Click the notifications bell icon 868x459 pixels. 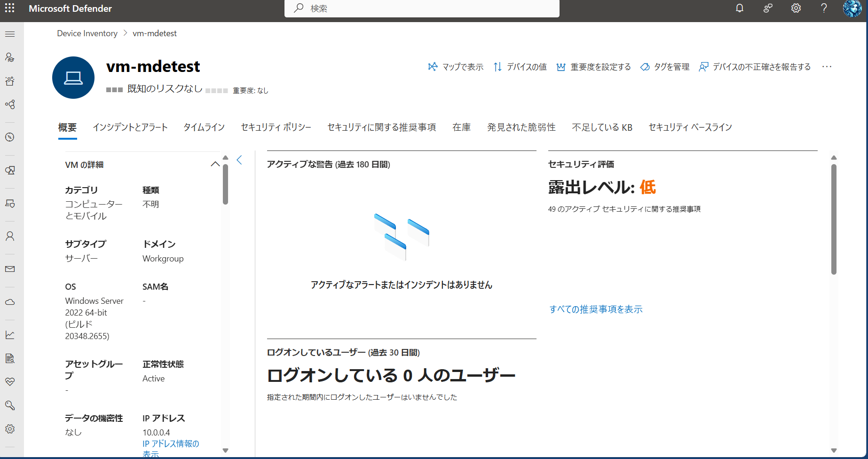[x=740, y=8]
